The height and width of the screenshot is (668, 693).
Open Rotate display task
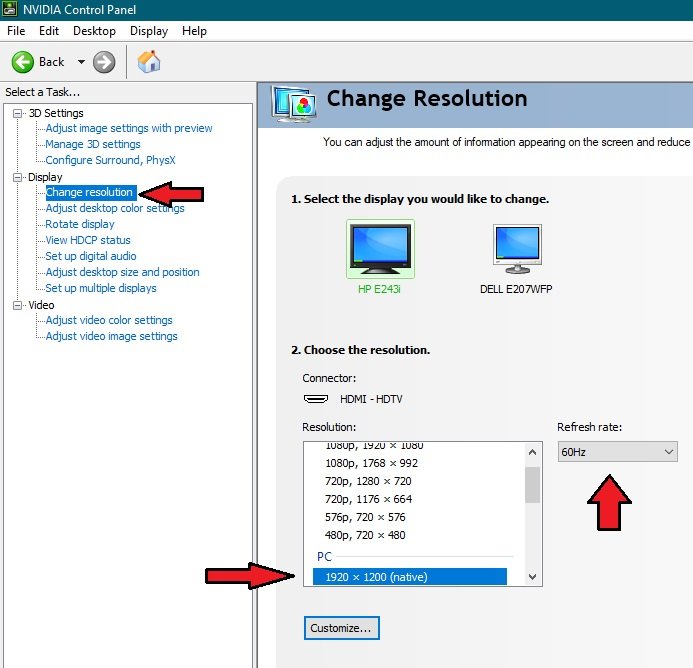[x=80, y=224]
